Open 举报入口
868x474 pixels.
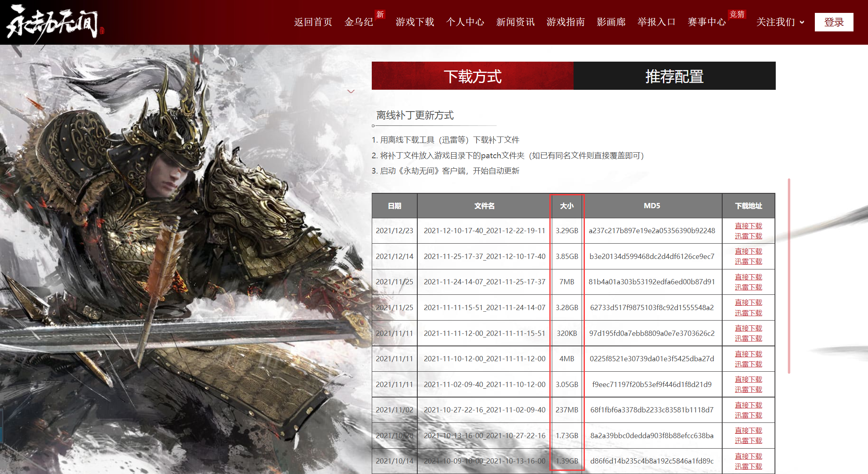657,22
